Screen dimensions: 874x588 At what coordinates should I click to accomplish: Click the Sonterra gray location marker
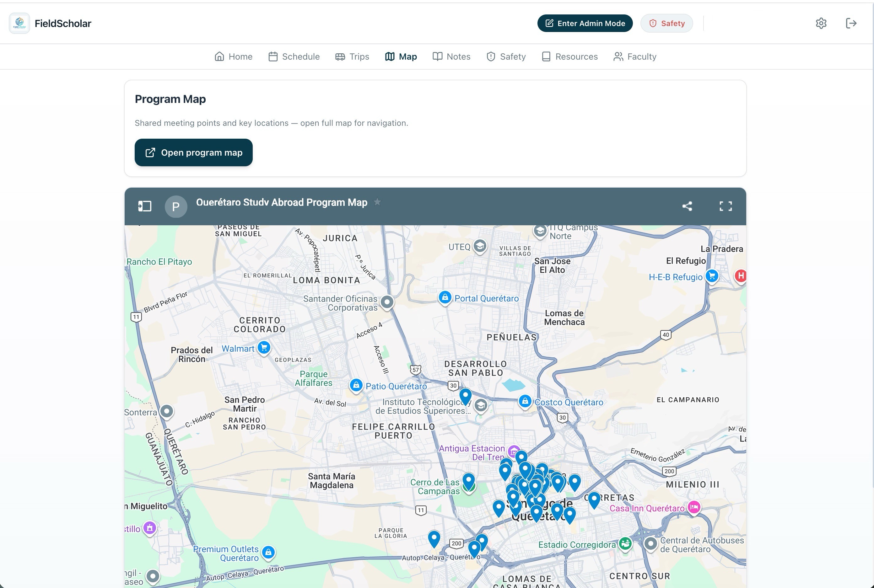(167, 412)
